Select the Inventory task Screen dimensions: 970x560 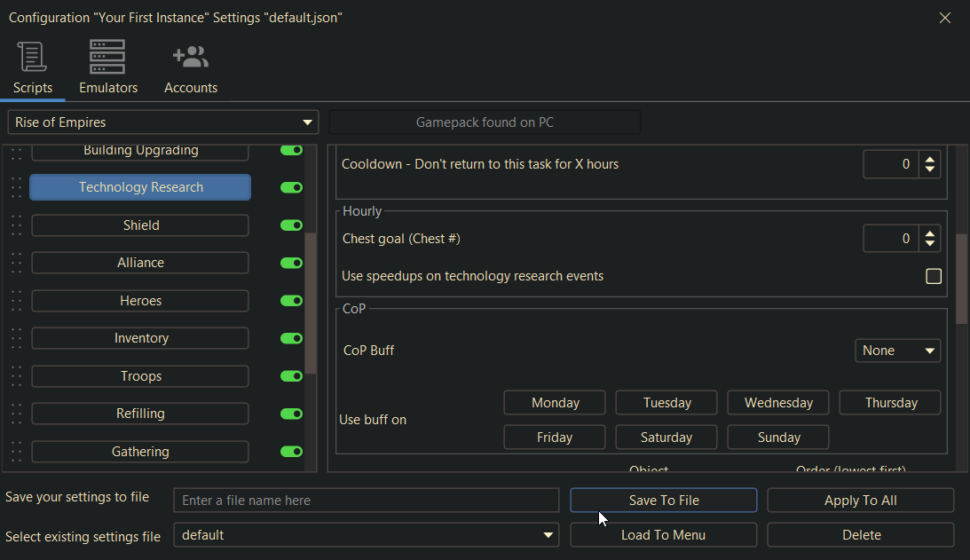click(140, 338)
